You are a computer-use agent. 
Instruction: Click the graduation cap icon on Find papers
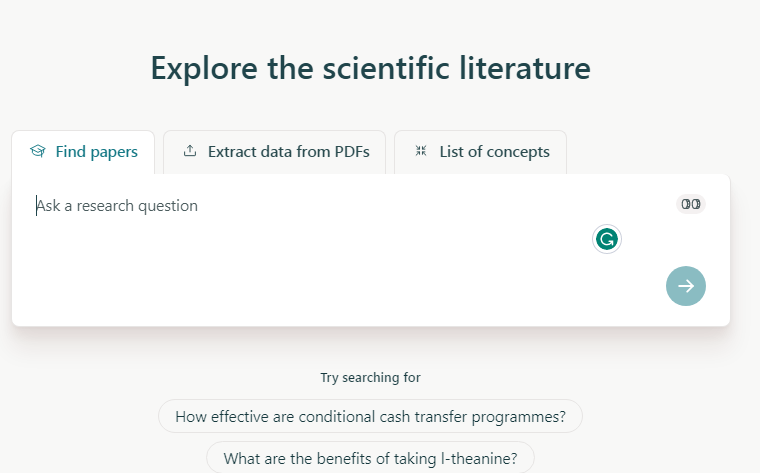point(38,152)
